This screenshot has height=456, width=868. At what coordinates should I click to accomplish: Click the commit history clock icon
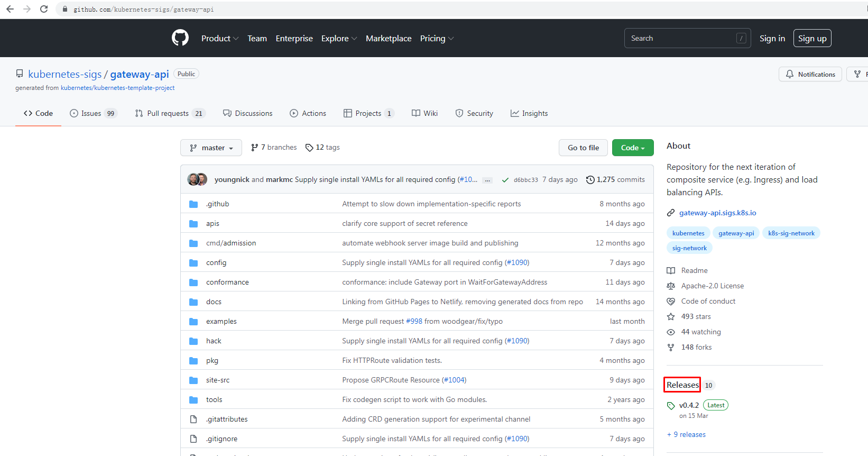click(x=590, y=180)
